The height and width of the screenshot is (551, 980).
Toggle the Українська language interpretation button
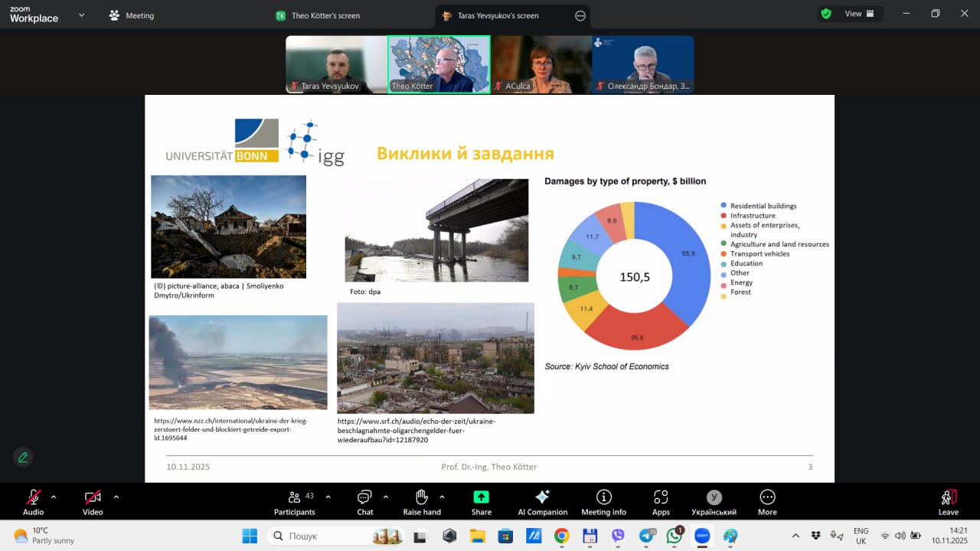point(714,501)
